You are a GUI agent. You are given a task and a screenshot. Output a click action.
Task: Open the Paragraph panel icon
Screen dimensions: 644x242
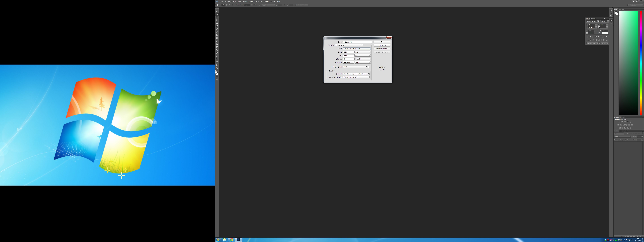click(x=611, y=23)
